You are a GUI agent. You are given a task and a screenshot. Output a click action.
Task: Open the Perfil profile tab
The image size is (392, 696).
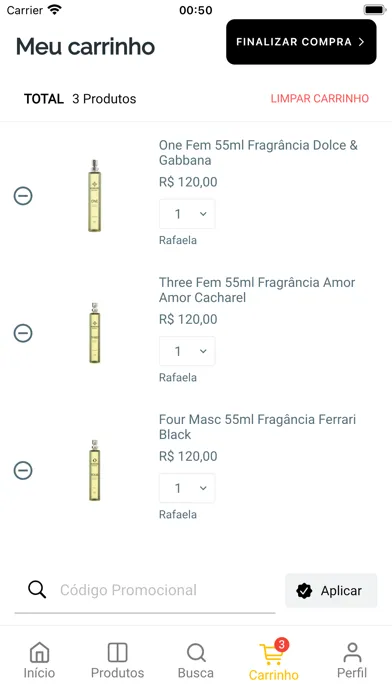352,660
